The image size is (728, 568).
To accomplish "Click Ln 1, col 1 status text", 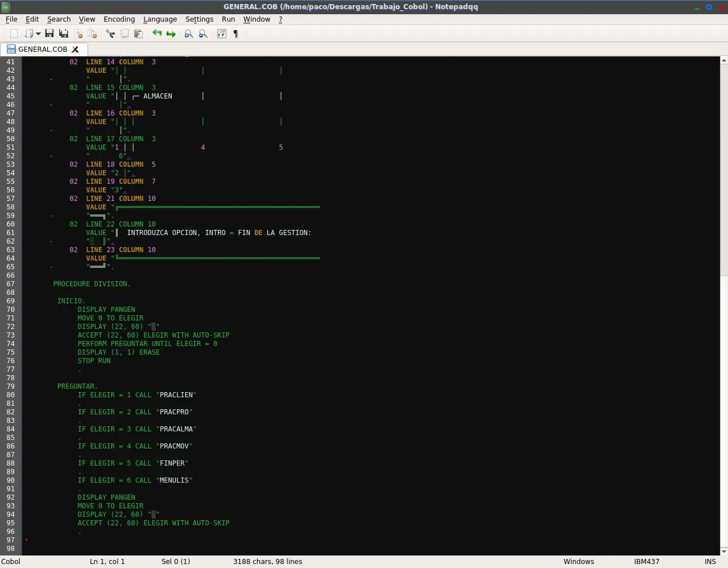I will [x=107, y=561].
